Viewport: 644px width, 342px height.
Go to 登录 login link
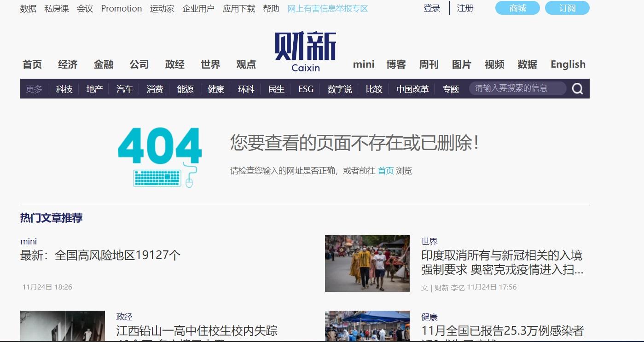pyautogui.click(x=432, y=8)
